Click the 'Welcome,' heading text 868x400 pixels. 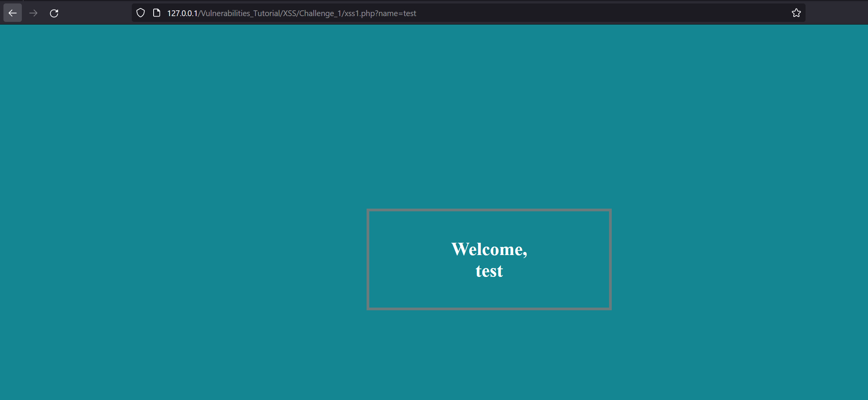[x=489, y=249]
